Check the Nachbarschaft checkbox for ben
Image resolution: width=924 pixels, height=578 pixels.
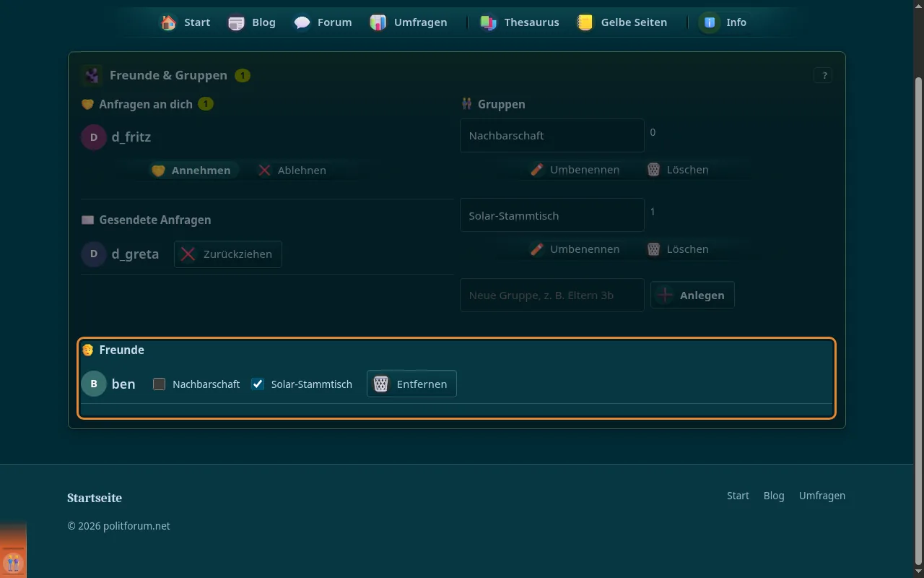[160, 384]
